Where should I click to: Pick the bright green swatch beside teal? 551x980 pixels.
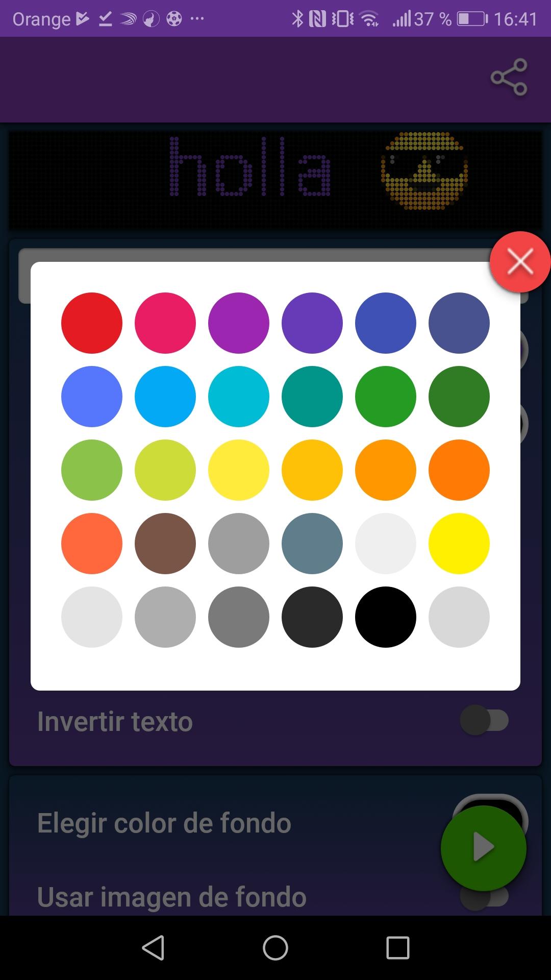point(386,397)
